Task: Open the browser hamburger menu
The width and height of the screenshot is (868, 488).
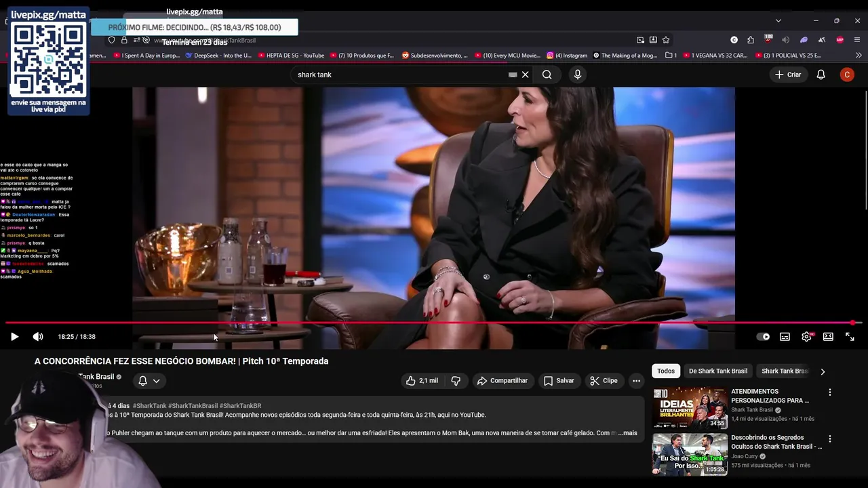Action: 857,40
